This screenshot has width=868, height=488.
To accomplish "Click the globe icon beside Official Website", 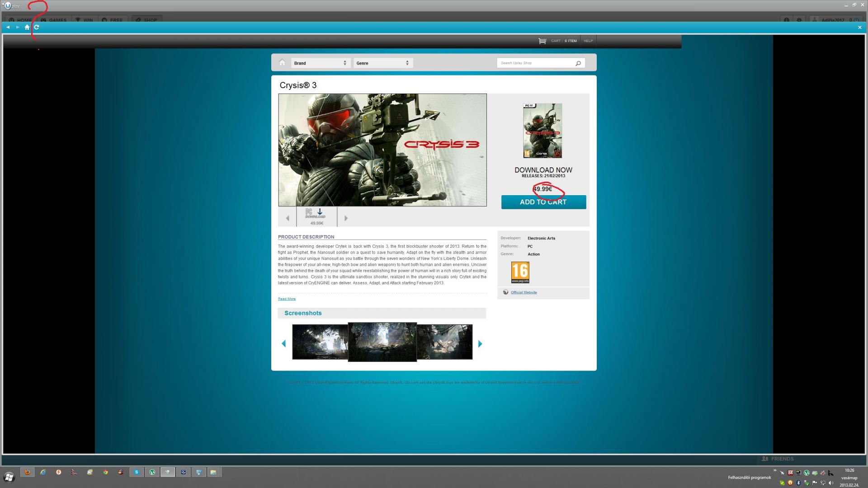I will (505, 292).
